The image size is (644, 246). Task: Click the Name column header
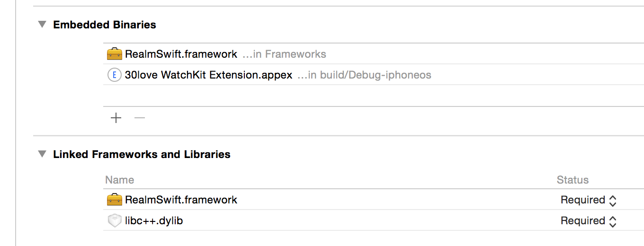(119, 180)
